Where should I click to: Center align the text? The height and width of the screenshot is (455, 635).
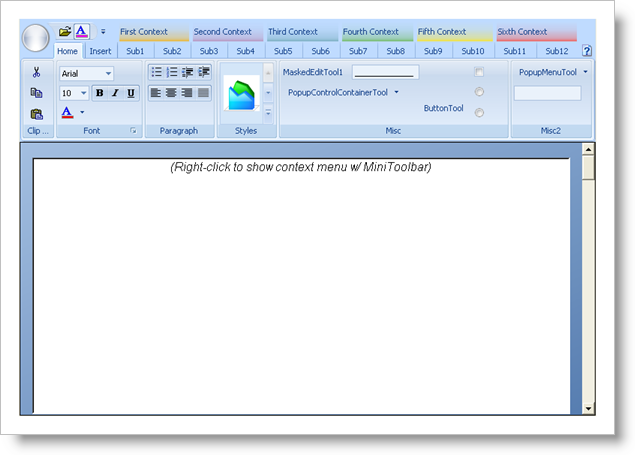click(x=172, y=93)
